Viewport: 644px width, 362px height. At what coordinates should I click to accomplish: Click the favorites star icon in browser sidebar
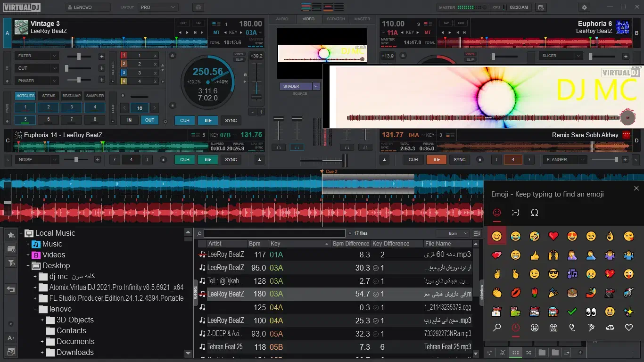pos(11,235)
